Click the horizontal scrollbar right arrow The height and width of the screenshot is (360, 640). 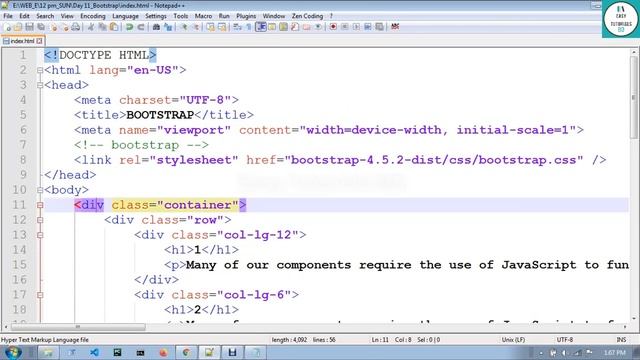625,327
